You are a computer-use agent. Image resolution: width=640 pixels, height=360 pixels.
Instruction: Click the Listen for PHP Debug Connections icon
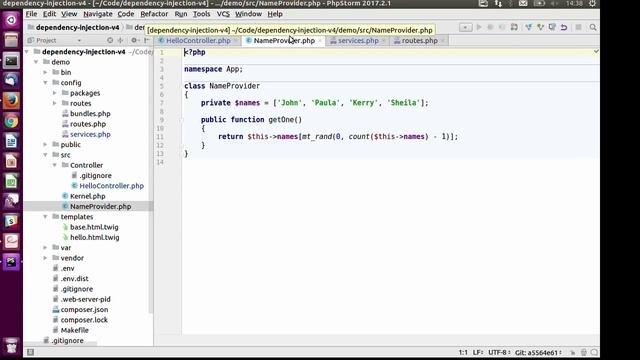tap(514, 27)
